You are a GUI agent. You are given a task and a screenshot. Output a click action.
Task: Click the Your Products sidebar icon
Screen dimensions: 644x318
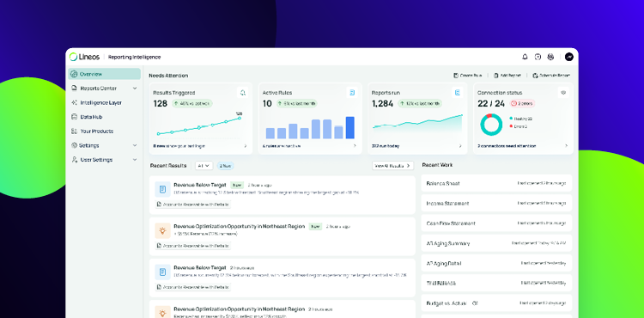tap(74, 131)
